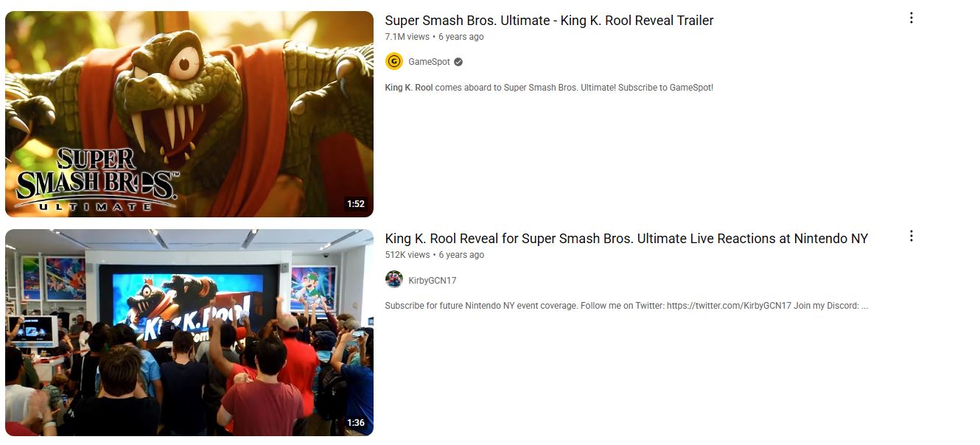Visit the KirbyGCN17 channel name link

[433, 281]
